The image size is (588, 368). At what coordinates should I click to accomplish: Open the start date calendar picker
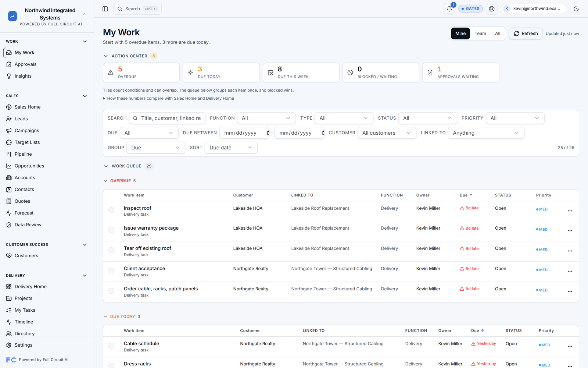[x=268, y=133]
